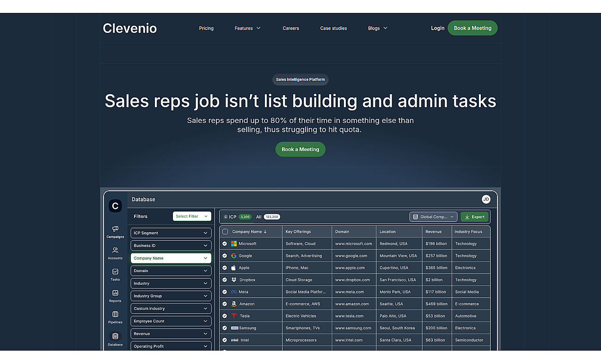Uncheck the Meta row checkbox

click(x=225, y=292)
